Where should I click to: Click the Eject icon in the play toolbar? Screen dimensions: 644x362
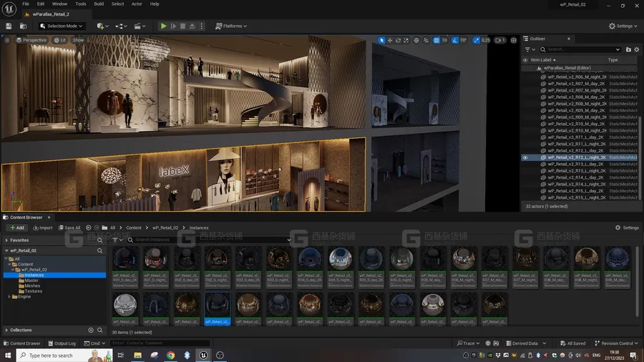coord(192,26)
